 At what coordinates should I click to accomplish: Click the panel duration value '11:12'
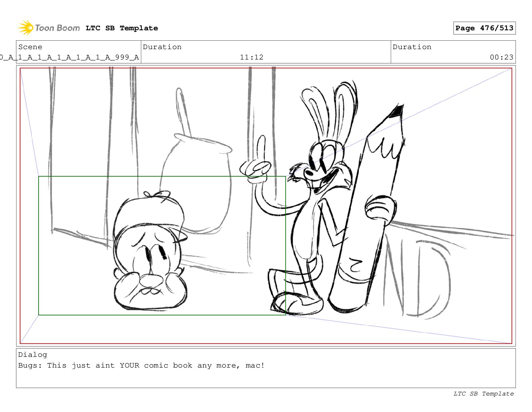252,58
